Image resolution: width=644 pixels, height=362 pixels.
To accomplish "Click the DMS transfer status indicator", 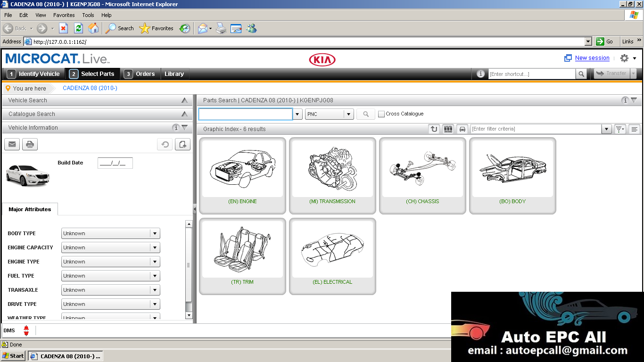I will point(26,330).
